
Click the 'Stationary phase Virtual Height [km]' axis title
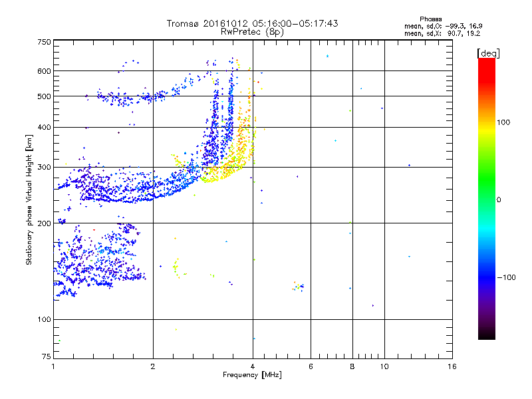[29, 199]
